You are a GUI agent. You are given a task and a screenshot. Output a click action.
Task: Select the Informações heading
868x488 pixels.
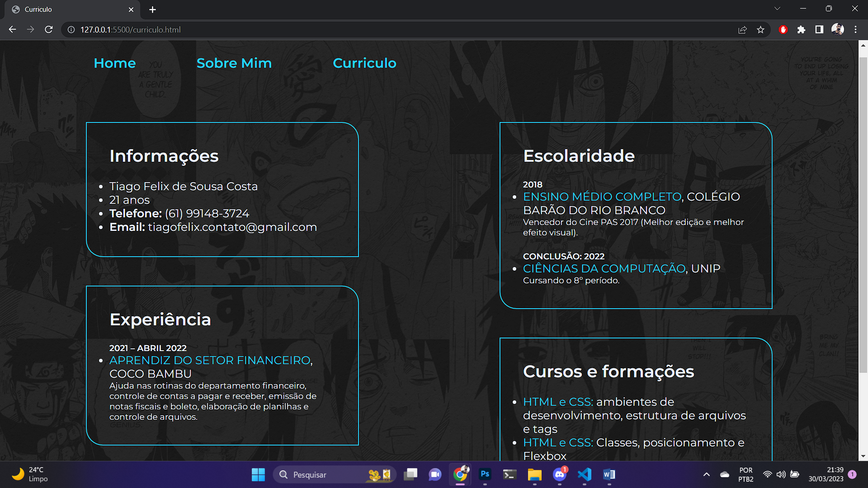pos(164,156)
